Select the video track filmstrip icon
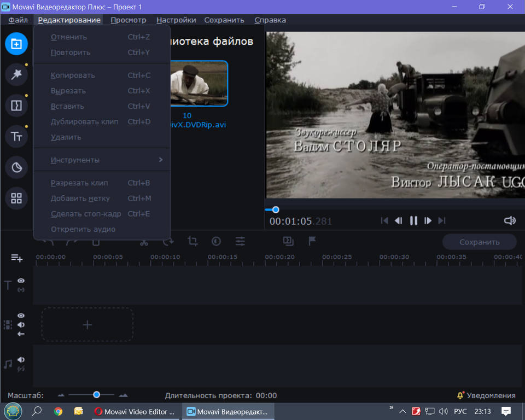 (x=8, y=324)
